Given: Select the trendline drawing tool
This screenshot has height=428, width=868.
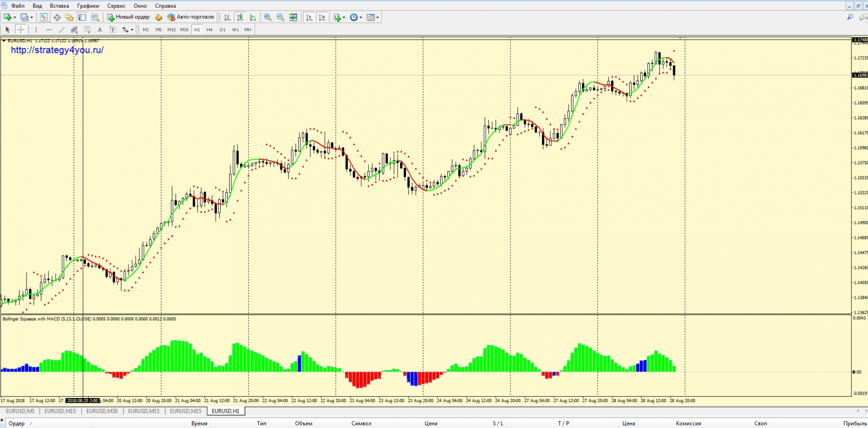Looking at the screenshot, I should (62, 29).
